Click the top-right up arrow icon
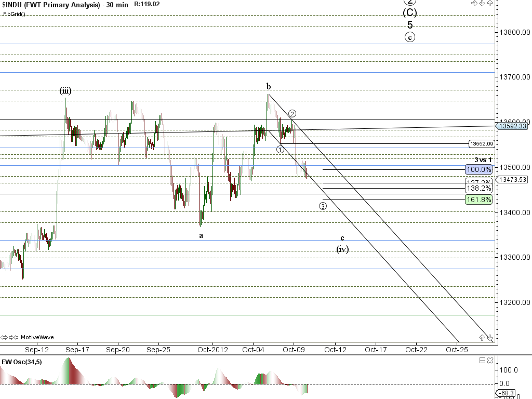This screenshot has width=532, height=399. click(x=489, y=3)
